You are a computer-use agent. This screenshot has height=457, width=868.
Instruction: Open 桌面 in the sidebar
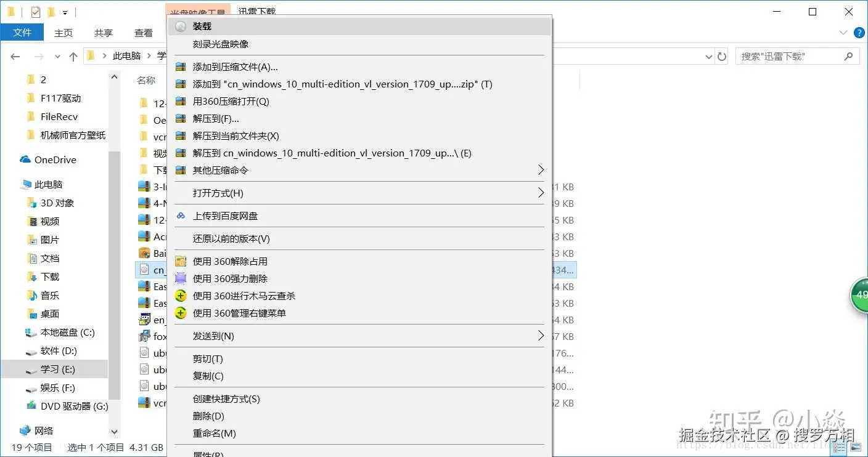pos(50,314)
